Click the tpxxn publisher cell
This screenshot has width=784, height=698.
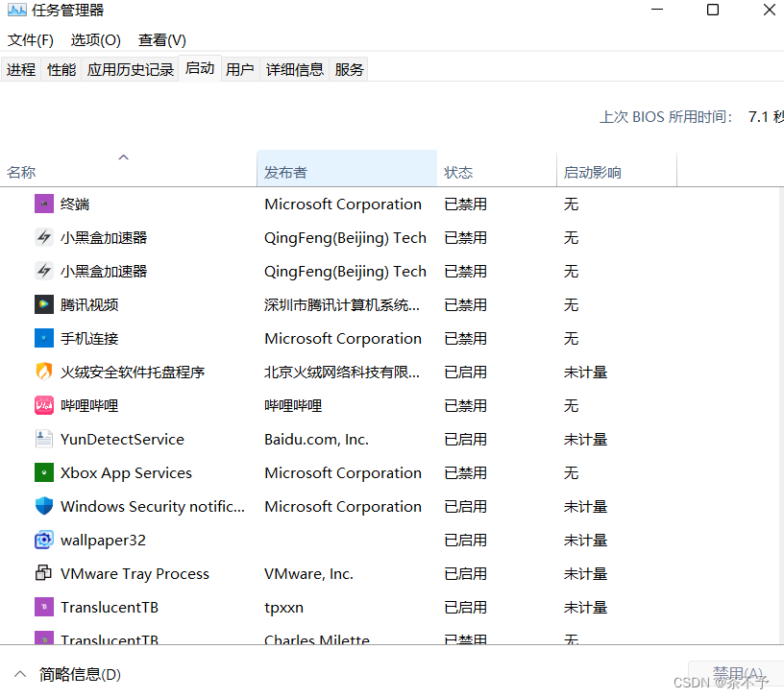pos(283,608)
